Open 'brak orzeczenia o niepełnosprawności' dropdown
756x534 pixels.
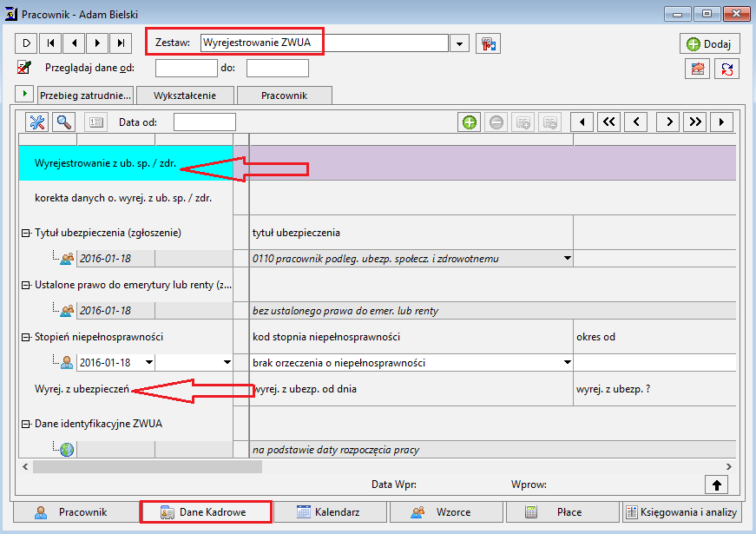click(567, 362)
